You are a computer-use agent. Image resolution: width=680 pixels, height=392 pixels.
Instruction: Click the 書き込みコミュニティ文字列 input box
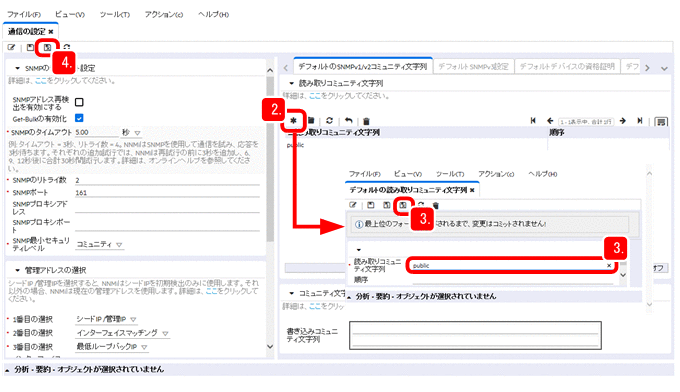pyautogui.click(x=475, y=335)
